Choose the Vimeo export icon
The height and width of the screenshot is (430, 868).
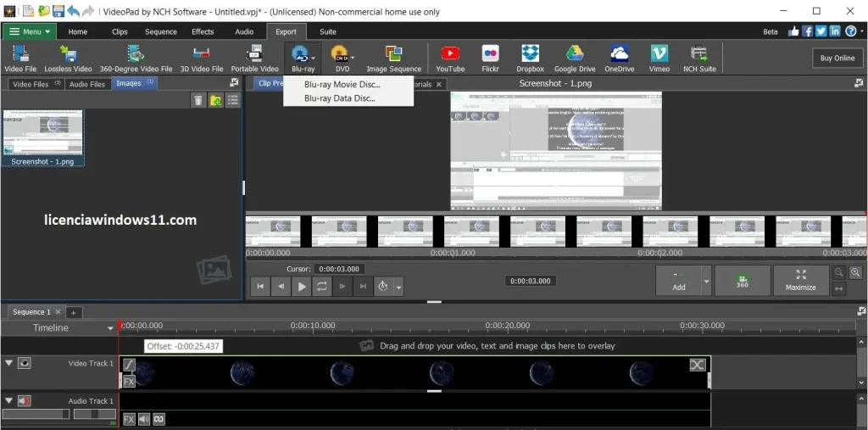(659, 53)
